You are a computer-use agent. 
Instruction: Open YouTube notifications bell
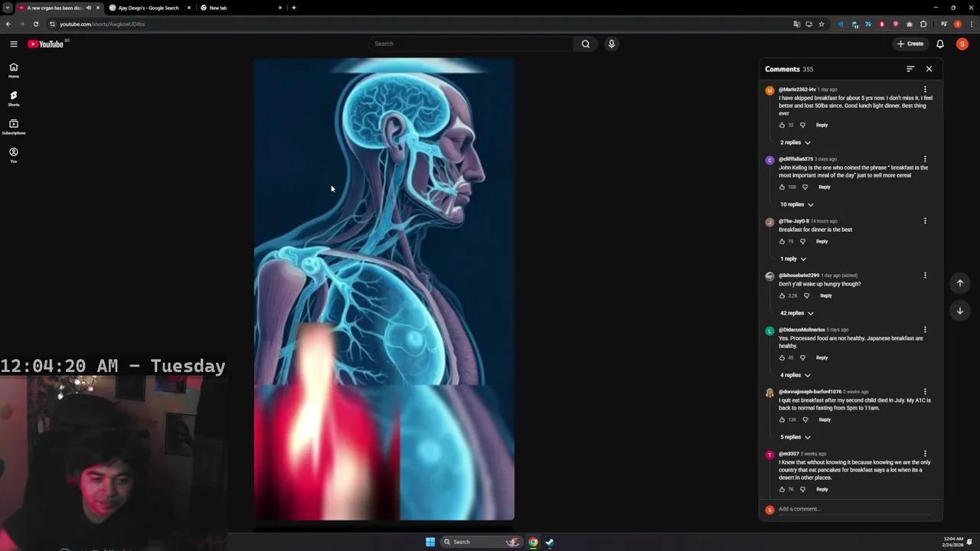940,44
